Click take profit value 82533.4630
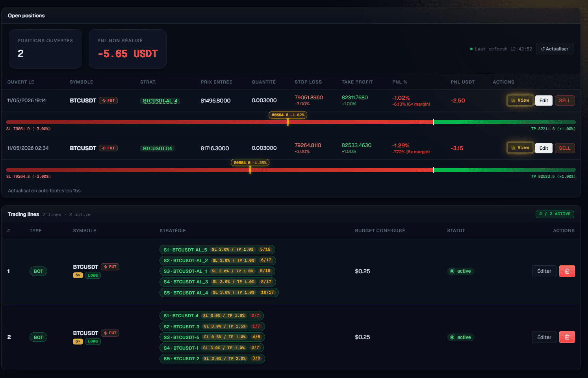 [356, 145]
